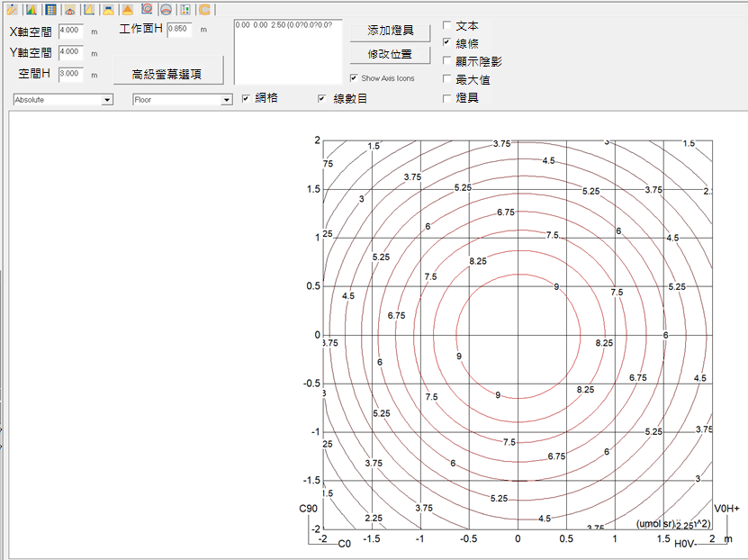
Task: Uncheck the 線條 checkbox
Action: tap(447, 42)
